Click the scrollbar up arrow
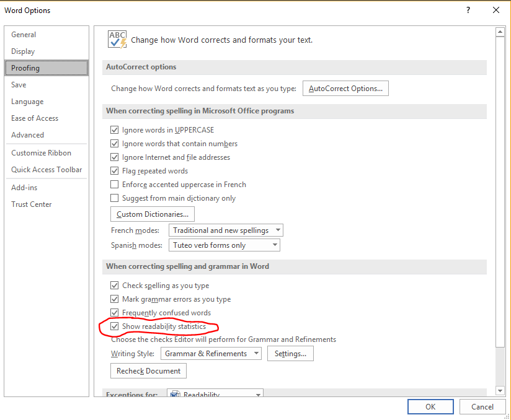 [500, 32]
